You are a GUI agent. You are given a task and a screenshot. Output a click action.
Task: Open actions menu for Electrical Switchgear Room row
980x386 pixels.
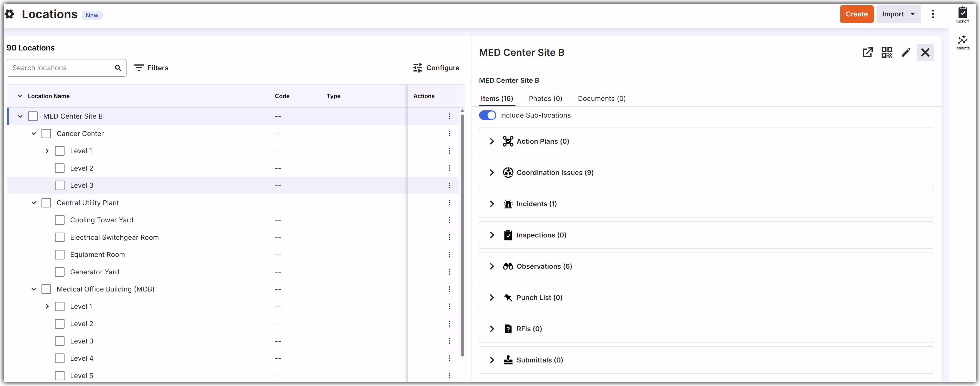pos(449,237)
